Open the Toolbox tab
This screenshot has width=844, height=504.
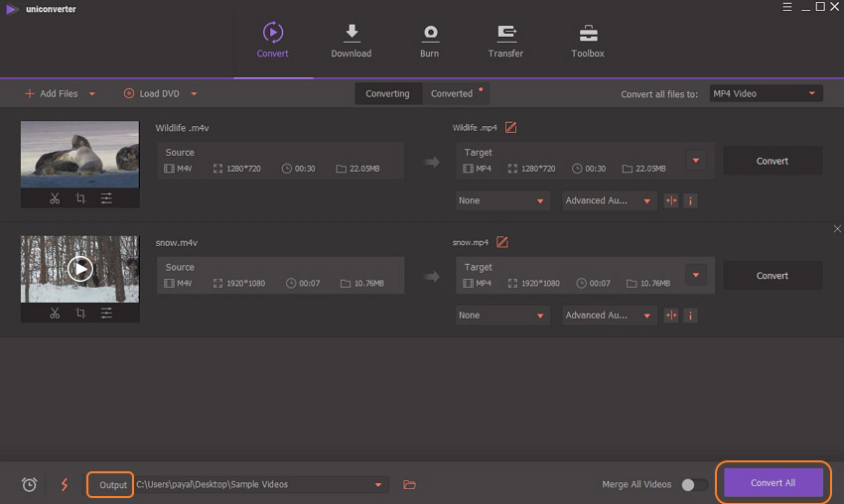pyautogui.click(x=588, y=41)
